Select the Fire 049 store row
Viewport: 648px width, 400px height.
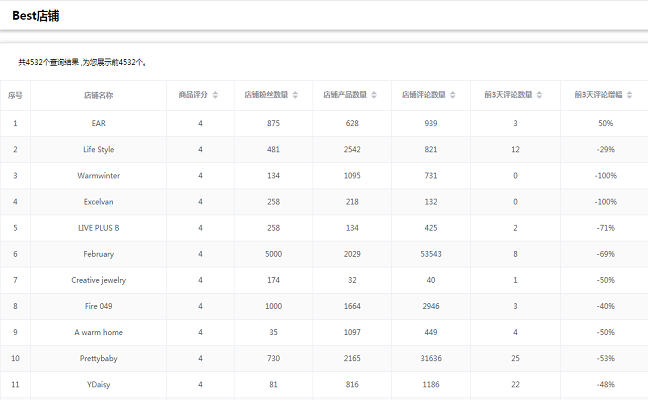(98, 306)
